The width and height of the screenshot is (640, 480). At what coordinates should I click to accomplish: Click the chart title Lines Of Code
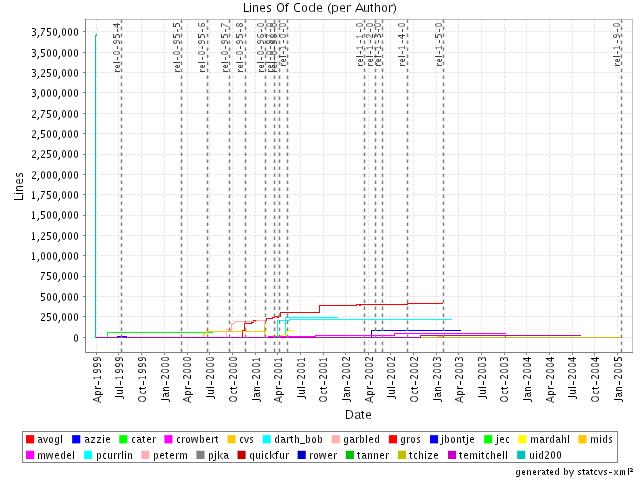click(x=319, y=8)
